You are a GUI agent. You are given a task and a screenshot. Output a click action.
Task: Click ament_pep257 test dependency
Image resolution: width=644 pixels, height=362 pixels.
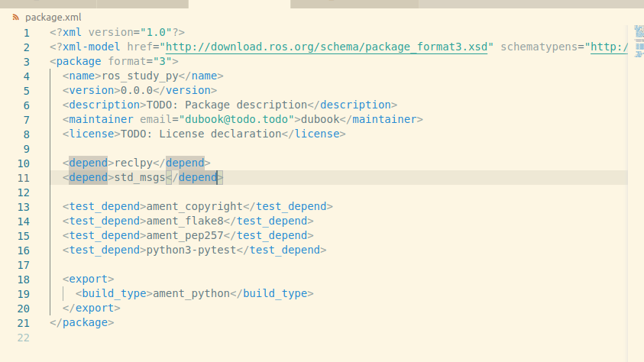(185, 235)
